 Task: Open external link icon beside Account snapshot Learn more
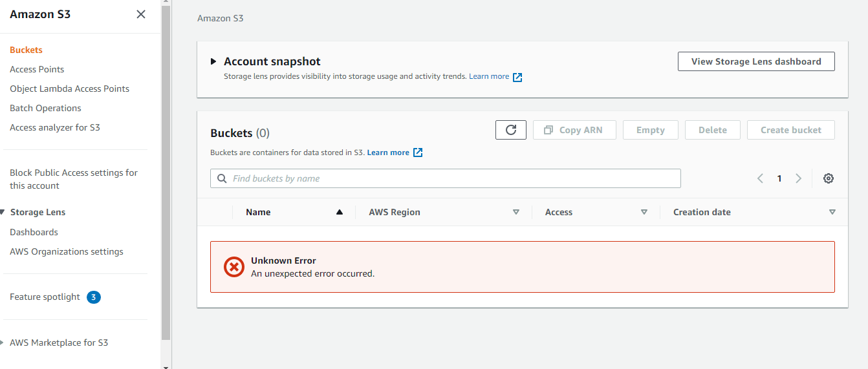tap(517, 77)
